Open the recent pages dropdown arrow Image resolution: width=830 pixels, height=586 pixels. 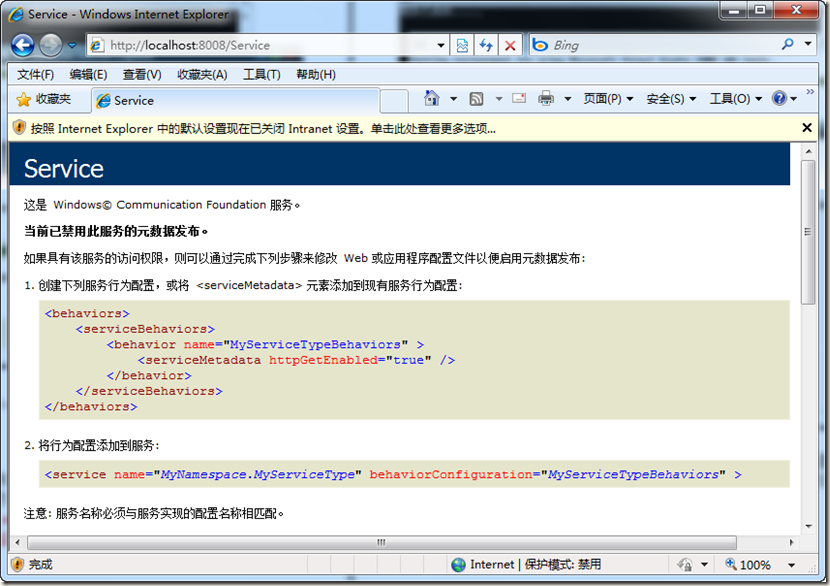[72, 46]
